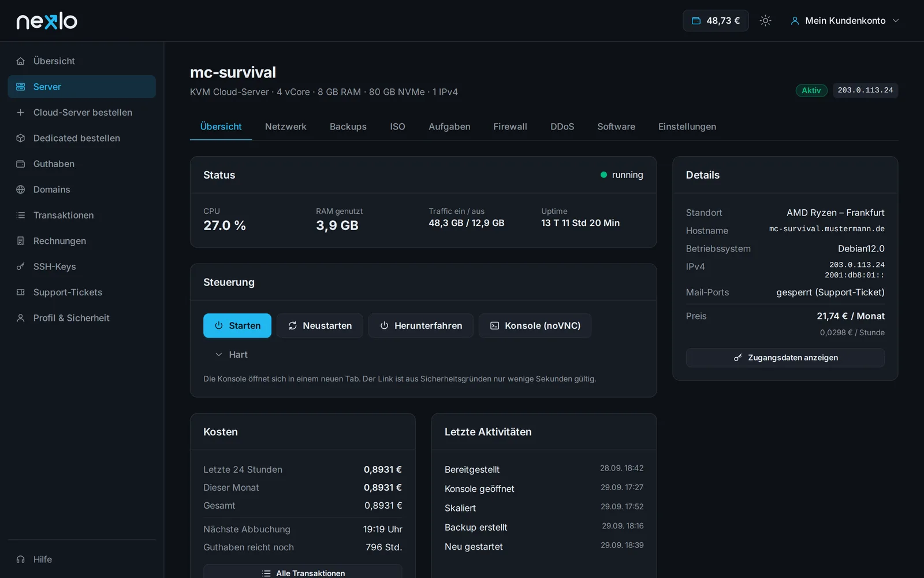The image size is (924, 578).
Task: Switch to the DDoS tab
Action: coord(562,127)
